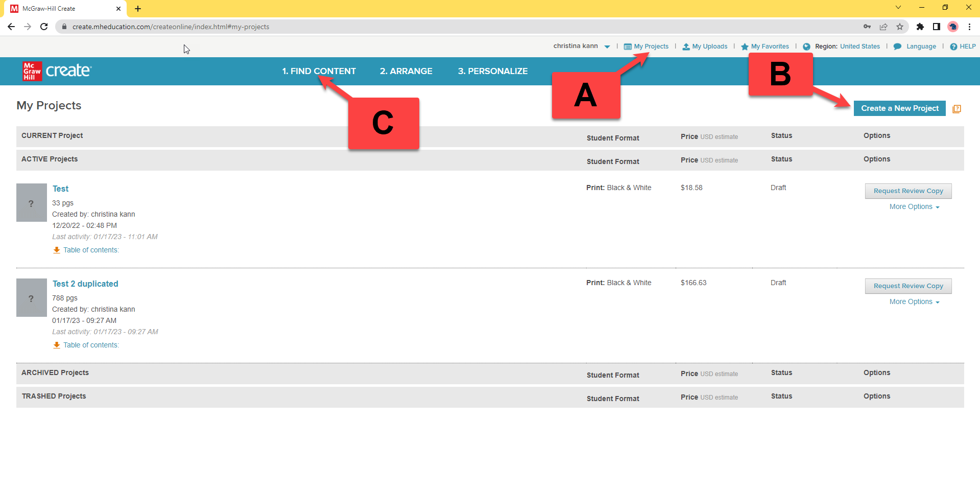Go to the 1. FIND CONTENT tab
Viewport: 980px width, 489px height.
[319, 71]
